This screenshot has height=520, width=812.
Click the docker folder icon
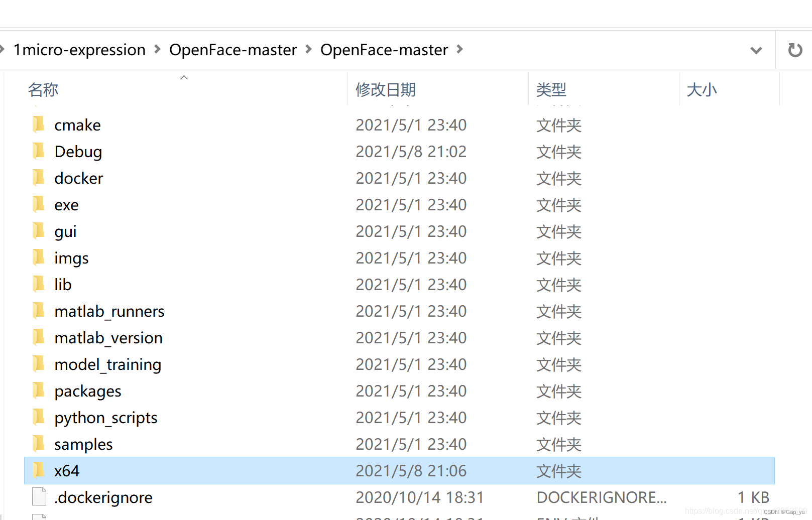tap(39, 178)
